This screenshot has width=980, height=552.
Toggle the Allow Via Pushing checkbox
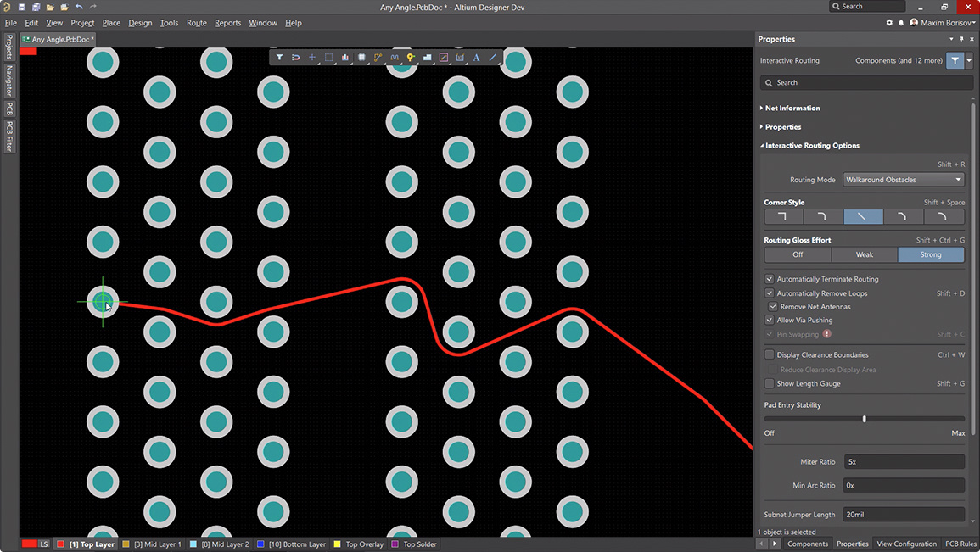pyautogui.click(x=770, y=321)
